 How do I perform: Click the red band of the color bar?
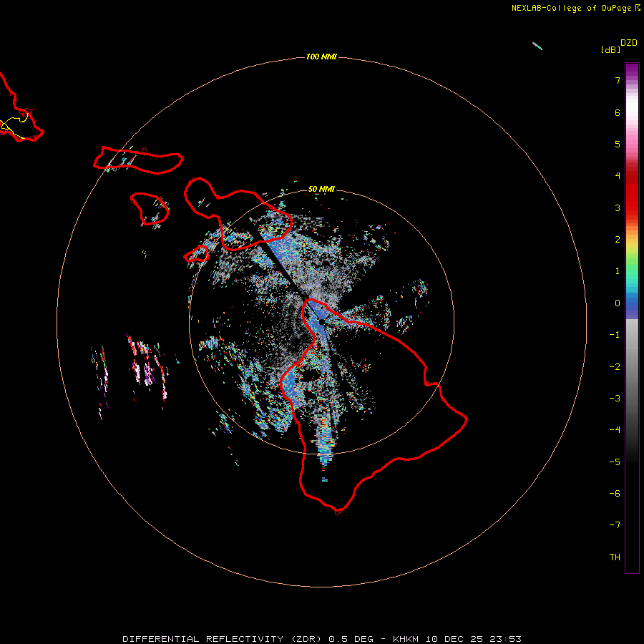coord(632,193)
